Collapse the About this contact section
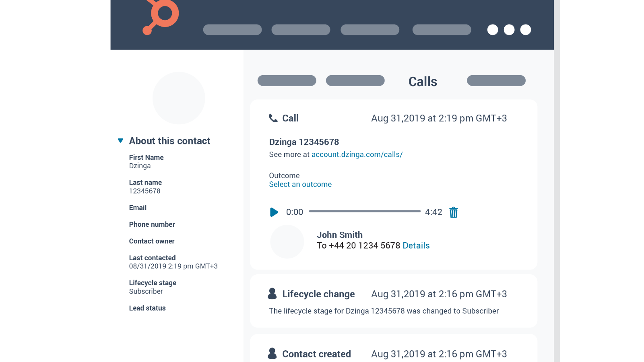This screenshot has height=362, width=644. (x=120, y=141)
